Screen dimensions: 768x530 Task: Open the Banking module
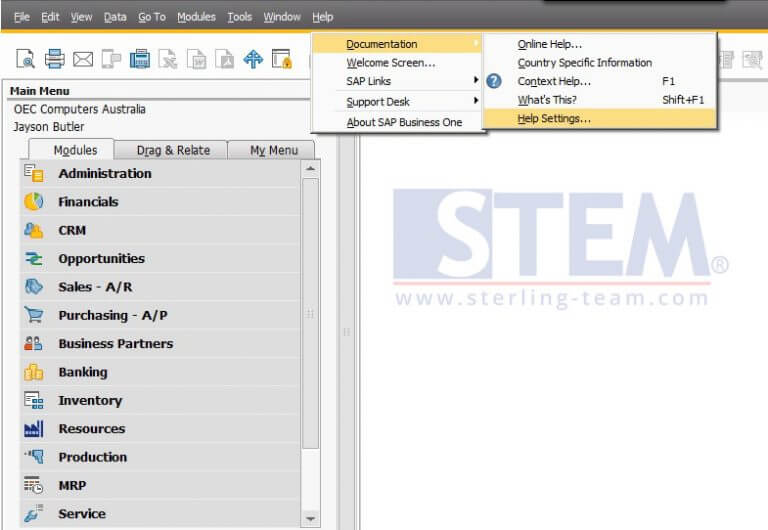160,372
